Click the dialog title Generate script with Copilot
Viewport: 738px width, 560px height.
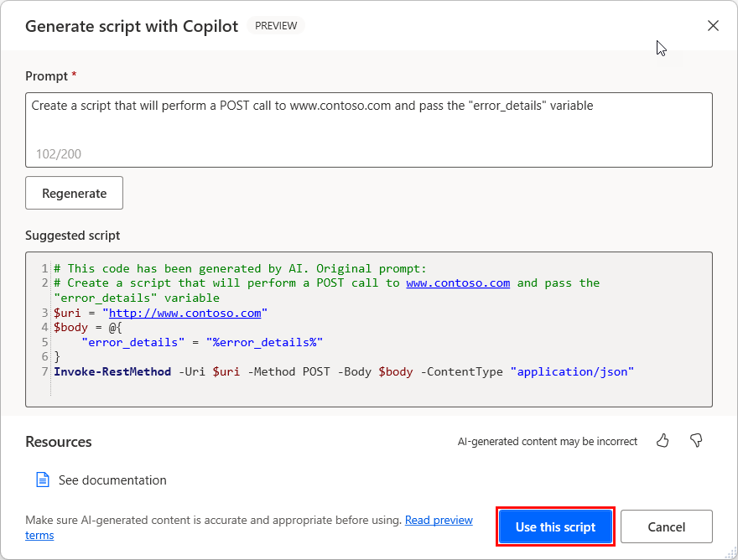[x=131, y=26]
